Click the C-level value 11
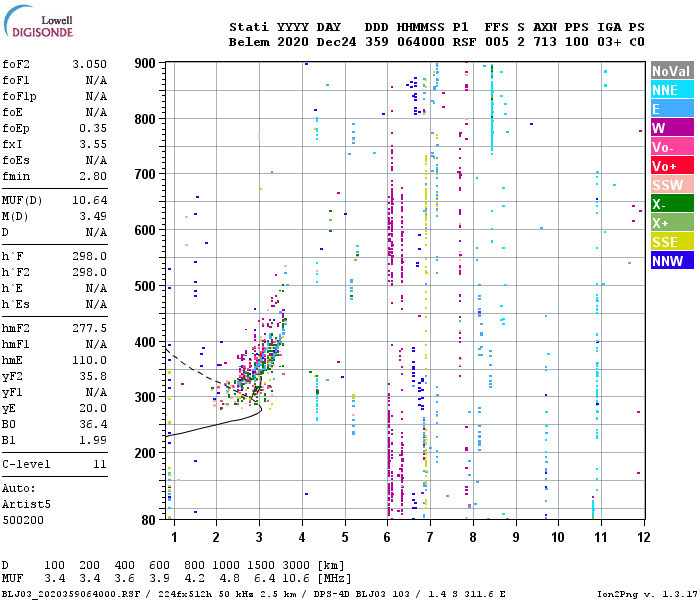This screenshot has width=700, height=600. [100, 464]
